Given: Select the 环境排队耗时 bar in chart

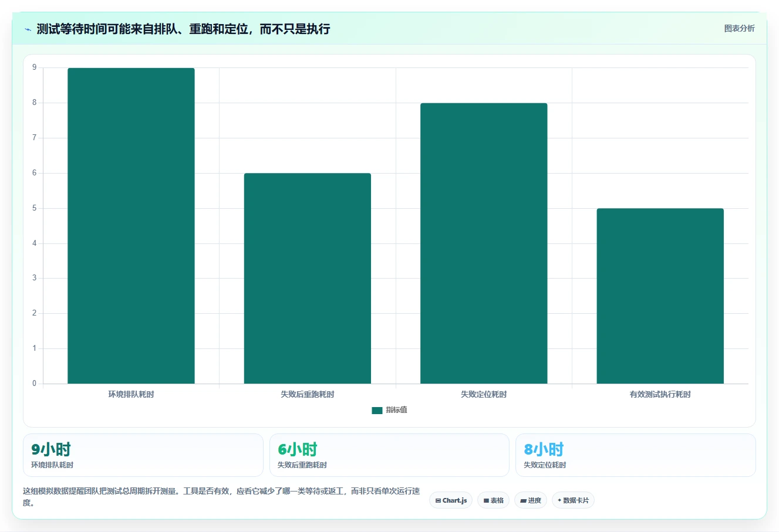Looking at the screenshot, I should point(131,226).
